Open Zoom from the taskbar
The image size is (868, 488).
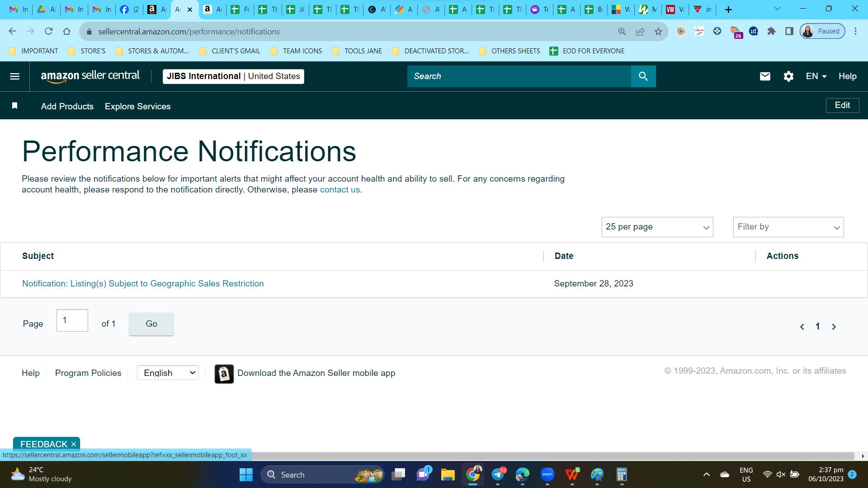click(x=547, y=475)
